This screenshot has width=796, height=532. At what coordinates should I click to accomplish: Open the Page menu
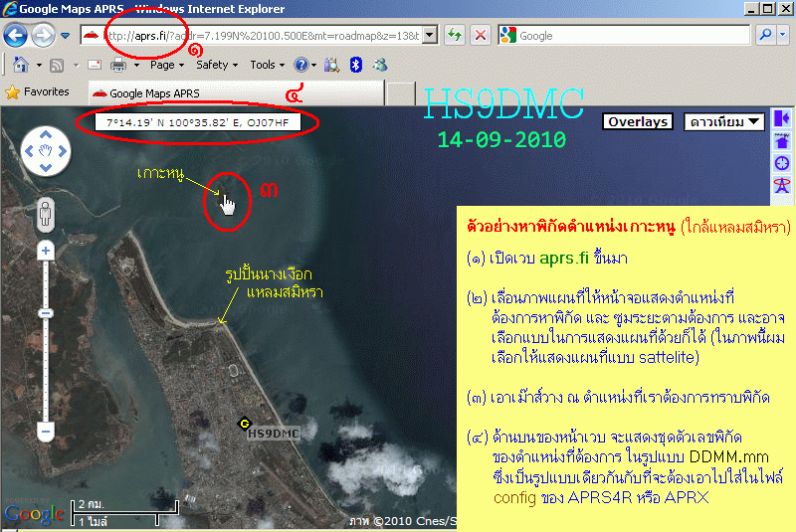pos(166,65)
